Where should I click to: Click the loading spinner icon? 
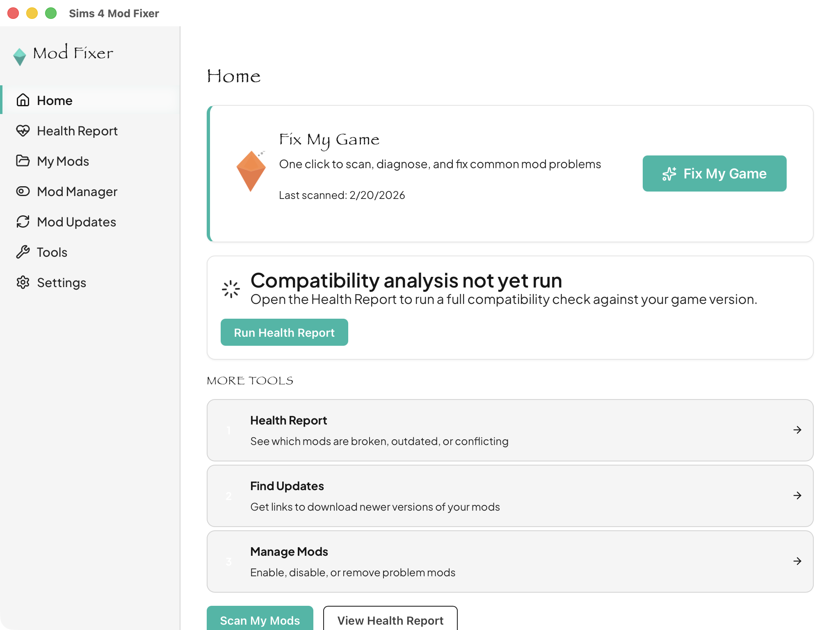[x=231, y=289]
